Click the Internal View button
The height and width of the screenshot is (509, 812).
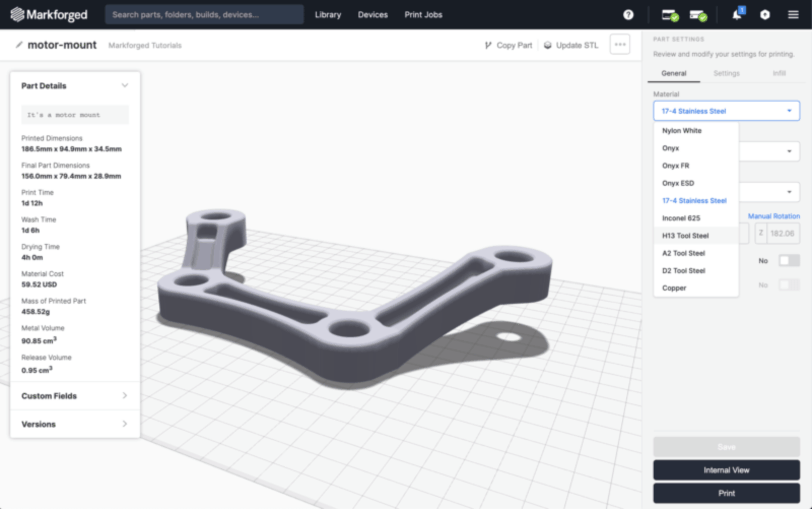(726, 470)
